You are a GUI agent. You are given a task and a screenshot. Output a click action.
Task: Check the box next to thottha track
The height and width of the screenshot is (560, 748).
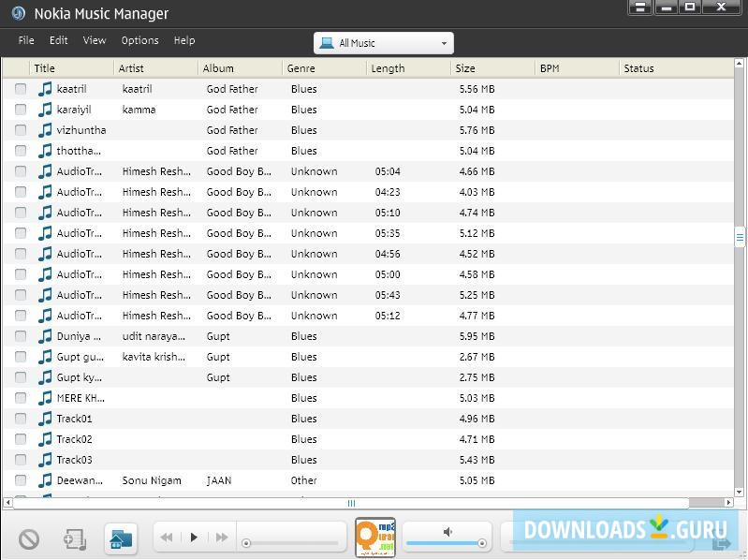[x=21, y=150]
